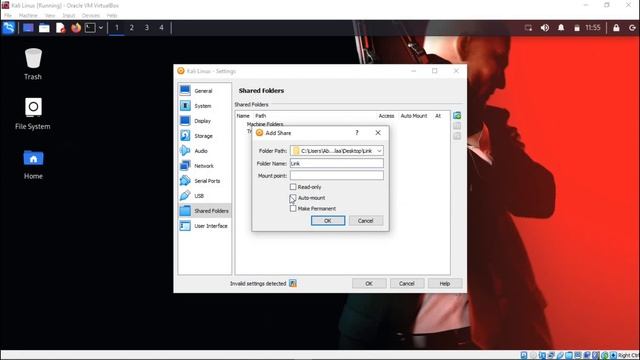
Task: Click the Mount point input field
Action: pyautogui.click(x=337, y=176)
